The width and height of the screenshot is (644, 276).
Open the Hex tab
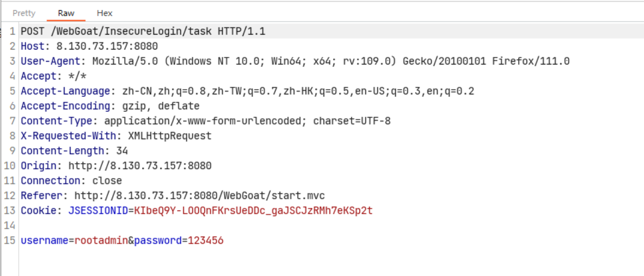[104, 13]
